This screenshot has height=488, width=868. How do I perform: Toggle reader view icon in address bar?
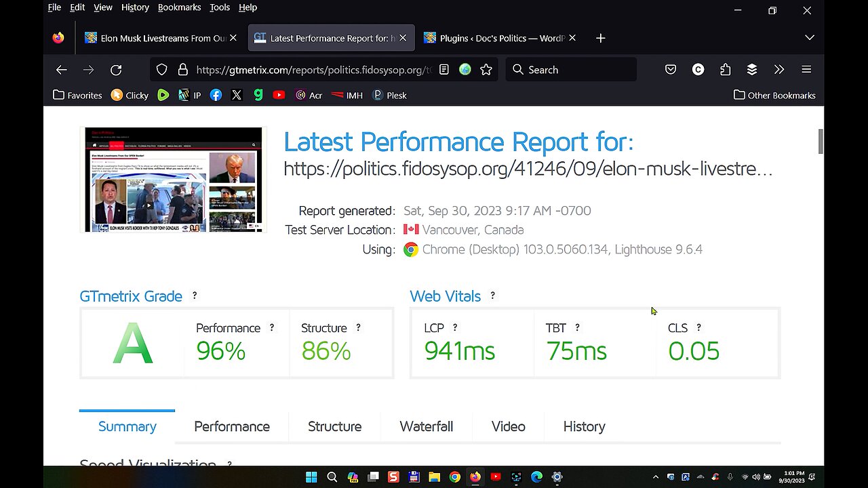pos(444,70)
